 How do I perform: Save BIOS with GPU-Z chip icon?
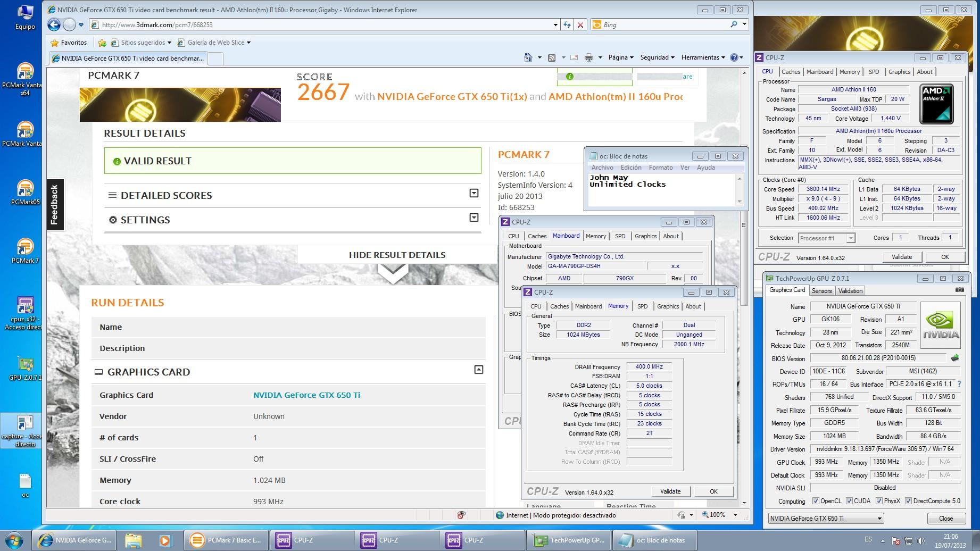click(955, 358)
